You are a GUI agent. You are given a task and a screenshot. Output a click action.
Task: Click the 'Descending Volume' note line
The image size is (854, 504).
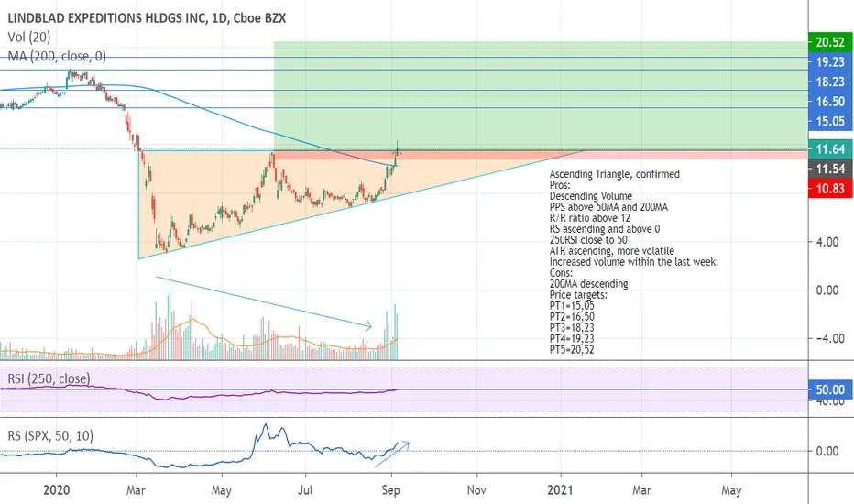click(x=591, y=195)
